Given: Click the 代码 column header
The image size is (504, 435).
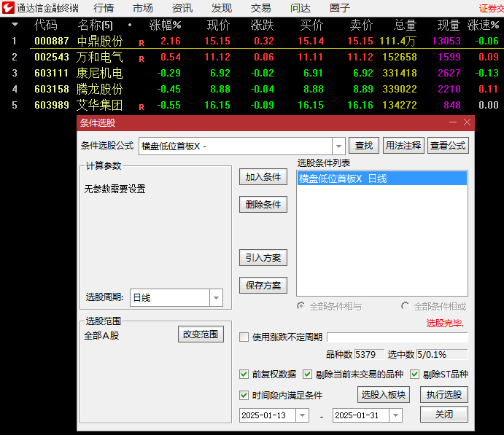Looking at the screenshot, I should [x=46, y=25].
